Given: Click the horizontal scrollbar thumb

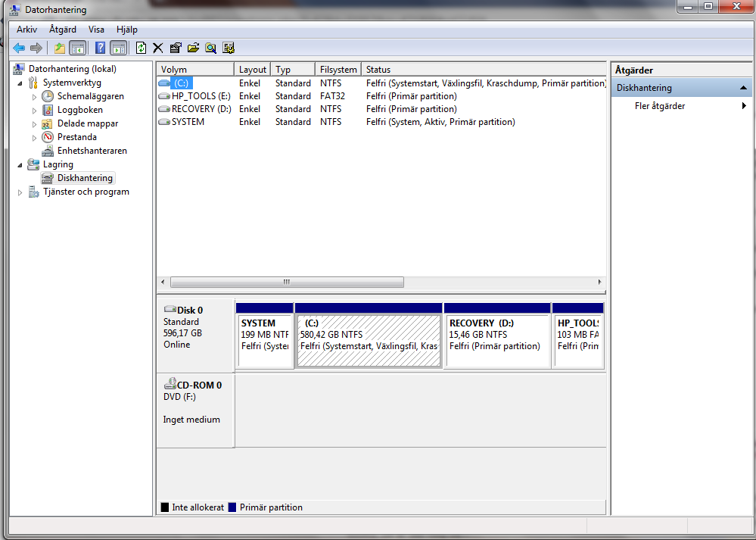Looking at the screenshot, I should pos(287,282).
